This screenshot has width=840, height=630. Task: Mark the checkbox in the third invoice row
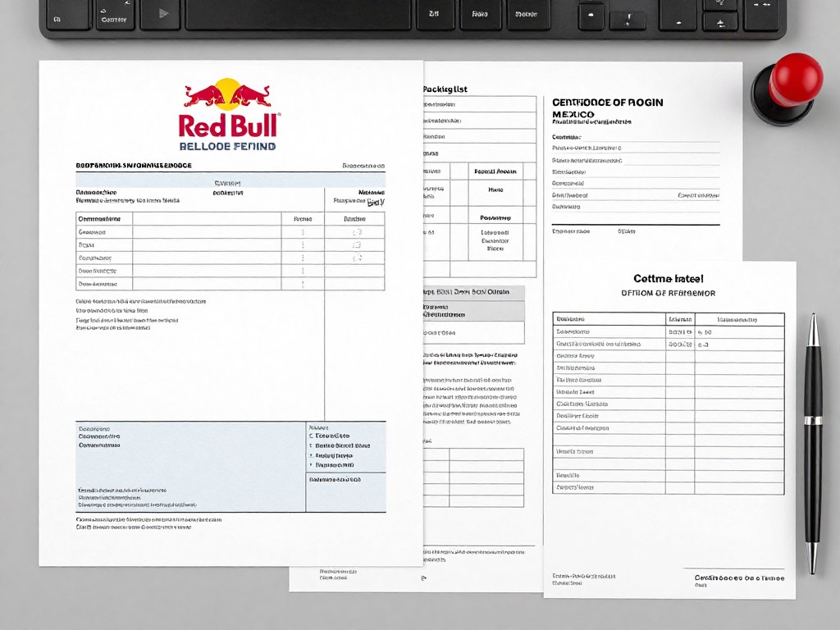(x=354, y=257)
